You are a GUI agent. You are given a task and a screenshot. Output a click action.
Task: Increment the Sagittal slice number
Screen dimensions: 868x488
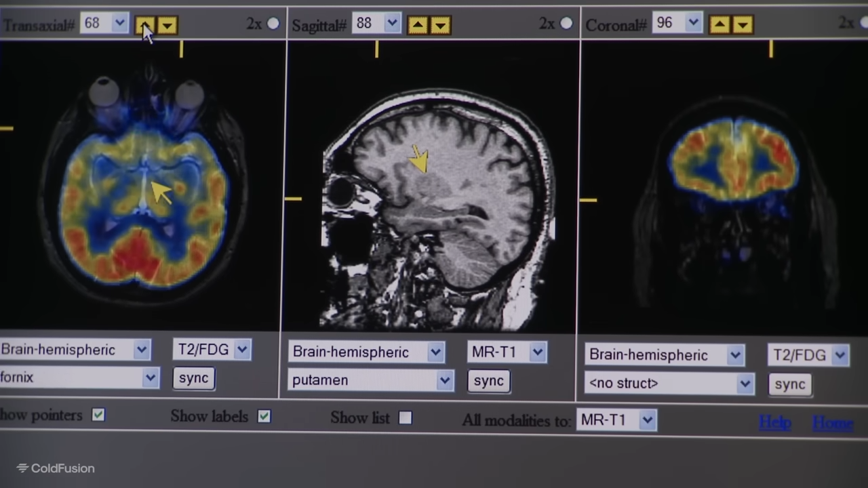418,24
